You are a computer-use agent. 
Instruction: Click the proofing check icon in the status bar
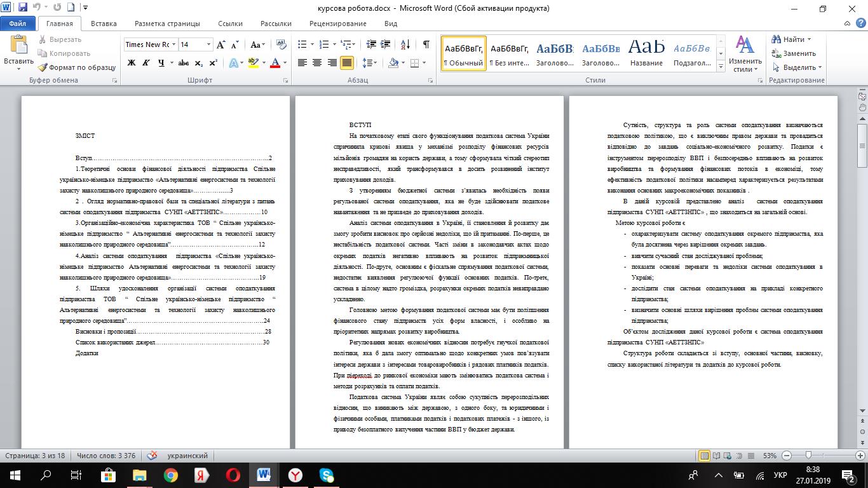click(153, 456)
